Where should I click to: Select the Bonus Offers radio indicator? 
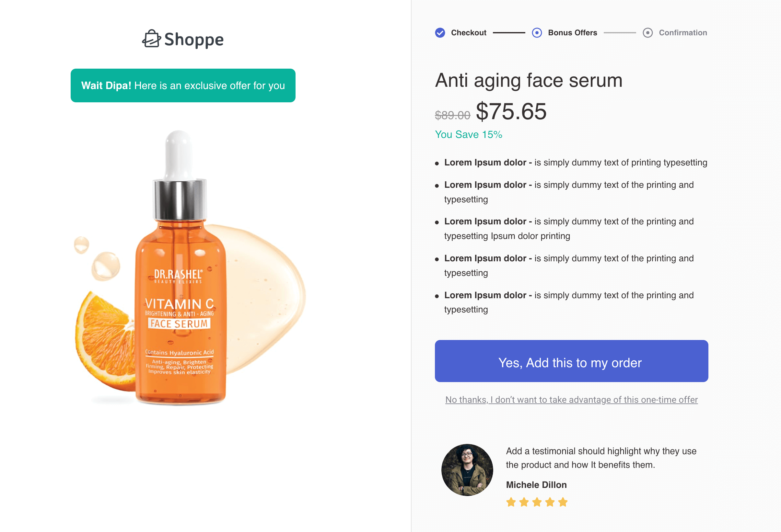(x=537, y=33)
